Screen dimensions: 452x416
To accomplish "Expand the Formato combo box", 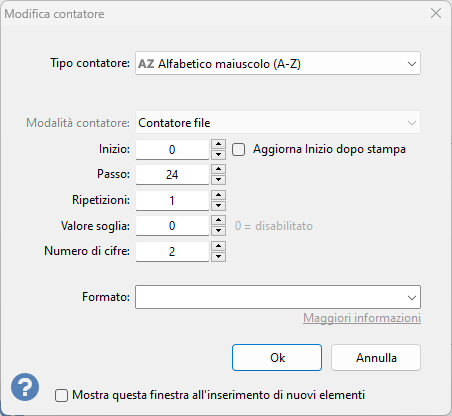I will tap(278, 297).
